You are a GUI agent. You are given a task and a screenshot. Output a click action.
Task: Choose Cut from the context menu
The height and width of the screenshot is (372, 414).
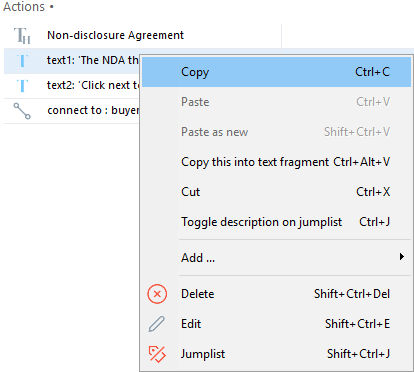[x=276, y=192]
